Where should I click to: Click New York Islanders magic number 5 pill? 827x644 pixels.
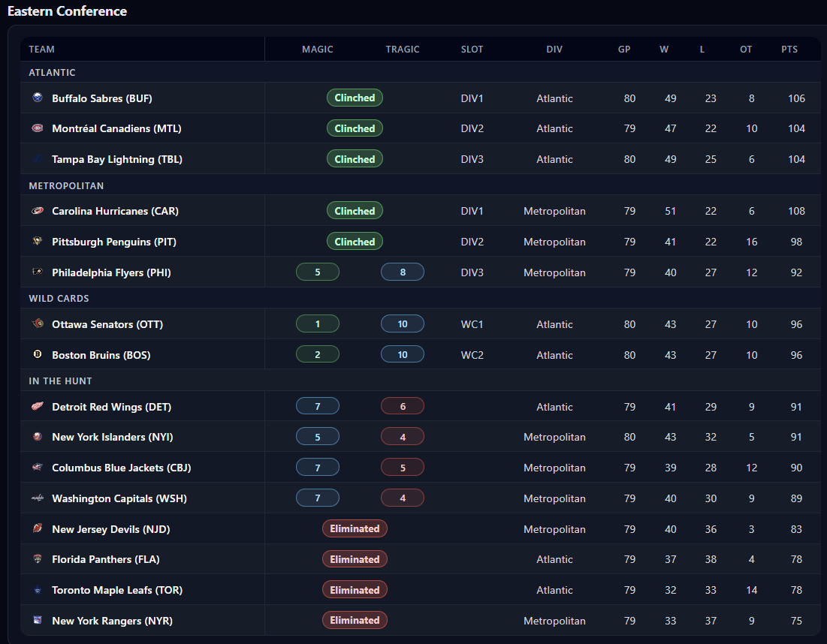318,436
